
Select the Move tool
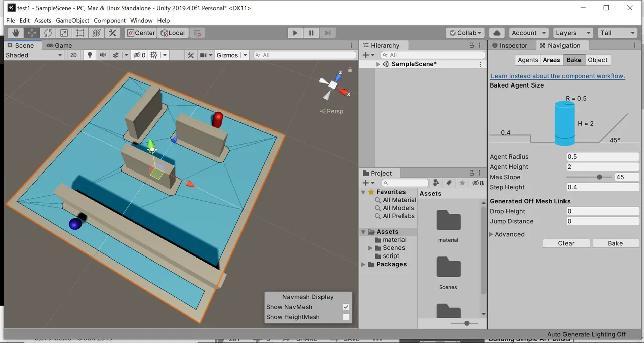32,33
